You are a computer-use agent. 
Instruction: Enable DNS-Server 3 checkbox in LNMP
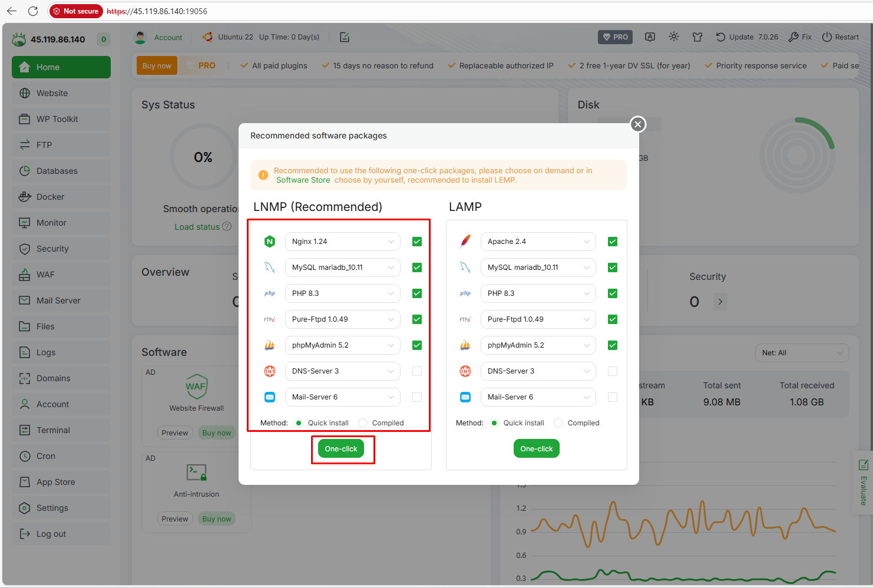417,371
